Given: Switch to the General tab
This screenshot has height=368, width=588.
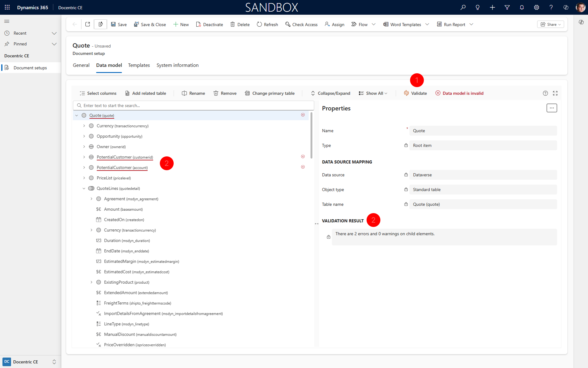Looking at the screenshot, I should tap(81, 65).
